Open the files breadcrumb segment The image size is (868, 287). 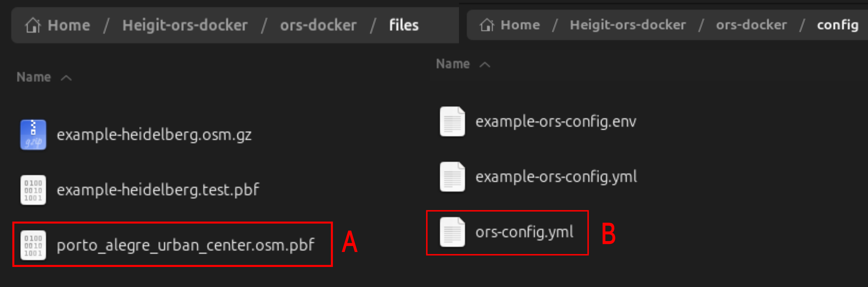click(x=404, y=25)
